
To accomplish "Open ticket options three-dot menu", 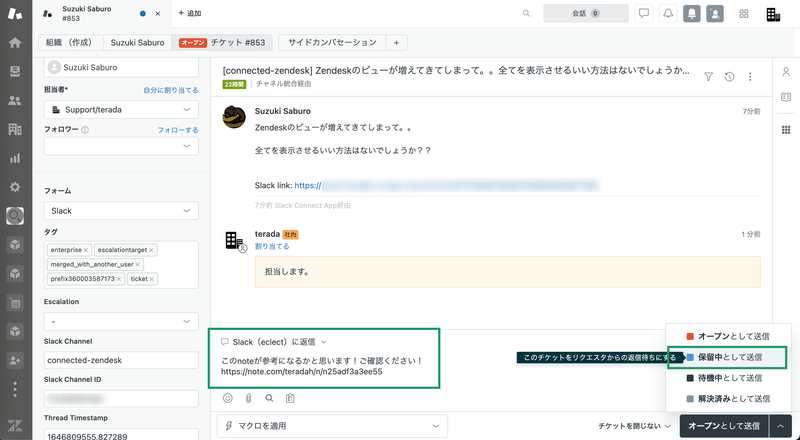I will tap(750, 77).
